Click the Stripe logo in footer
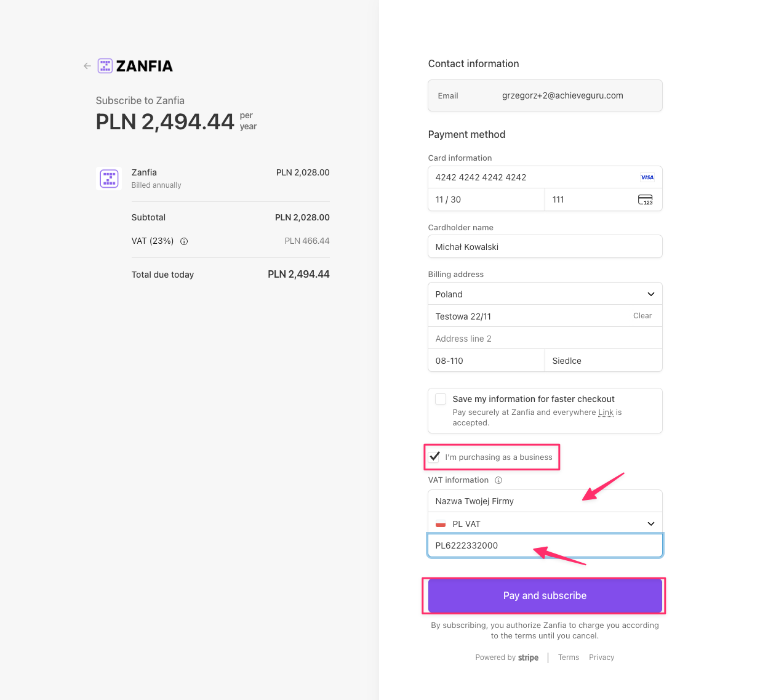 click(x=528, y=658)
